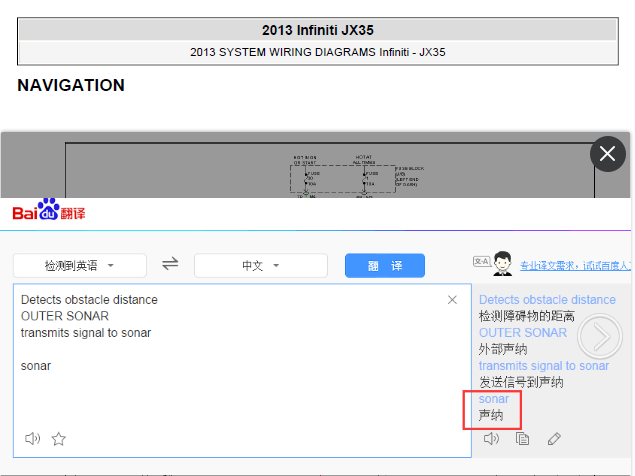Click the blue 翻译 translate button
The image size is (635, 476).
pyautogui.click(x=385, y=266)
